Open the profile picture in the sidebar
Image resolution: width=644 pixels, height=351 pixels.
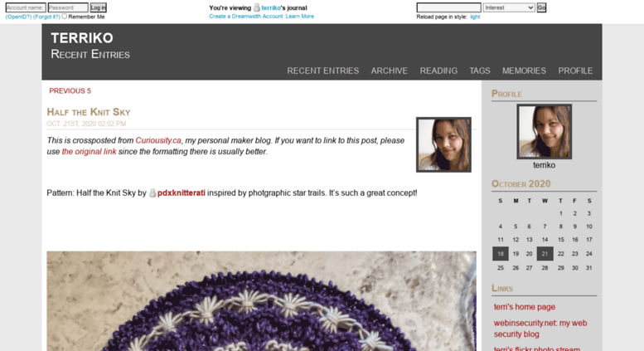pyautogui.click(x=545, y=132)
